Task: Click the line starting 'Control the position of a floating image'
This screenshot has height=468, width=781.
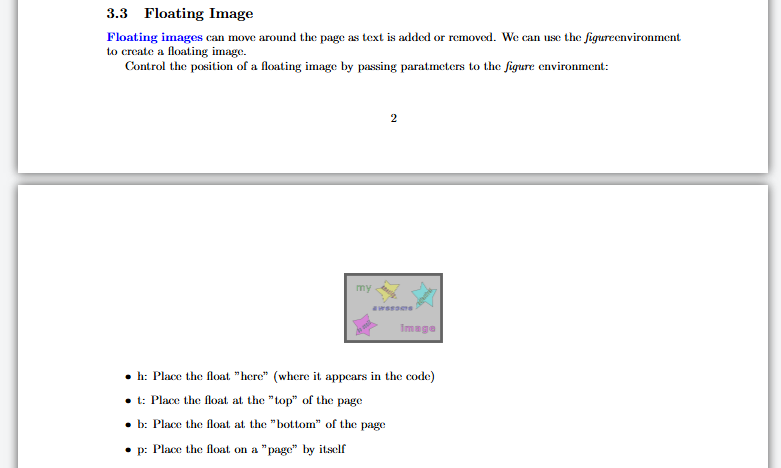Action: (x=367, y=67)
